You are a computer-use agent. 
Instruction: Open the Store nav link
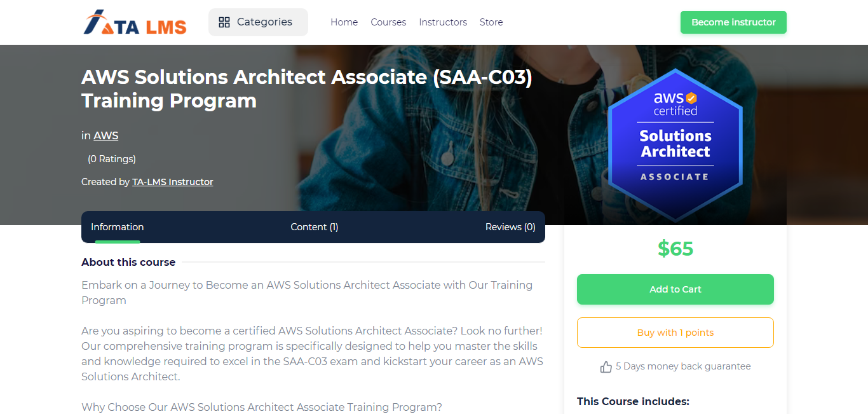[x=491, y=22]
